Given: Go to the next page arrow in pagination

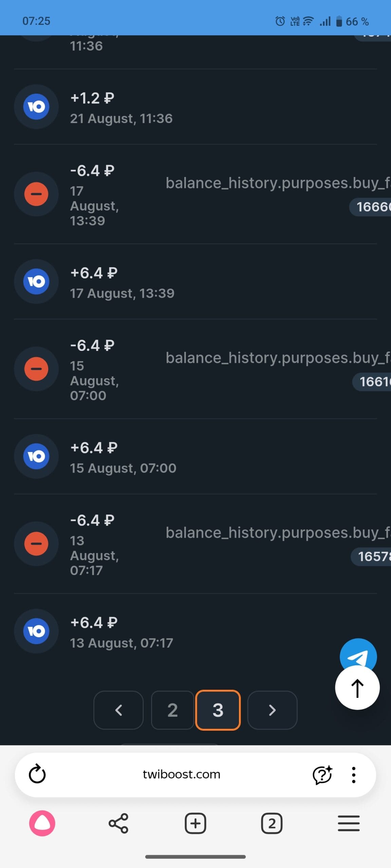Looking at the screenshot, I should 272,710.
